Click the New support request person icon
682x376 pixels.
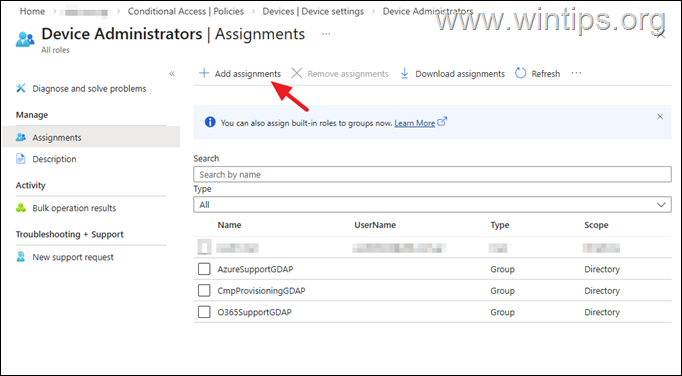point(20,257)
